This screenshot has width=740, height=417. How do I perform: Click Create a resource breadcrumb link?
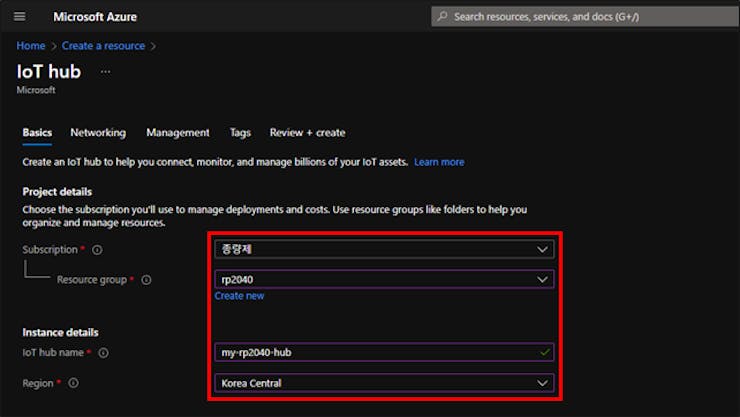click(103, 46)
